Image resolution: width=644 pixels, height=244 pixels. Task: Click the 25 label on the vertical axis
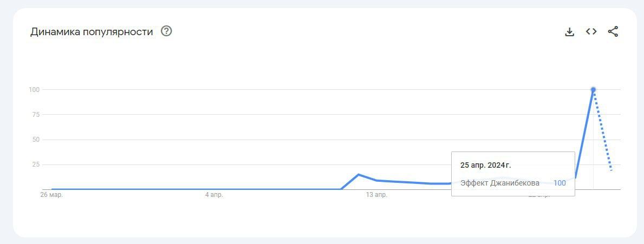point(36,164)
